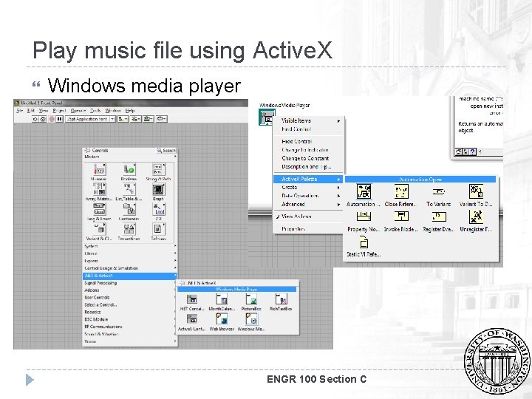Expand Control Design & Simulation category
Viewport: 532px width, 399px height.
[130, 268]
